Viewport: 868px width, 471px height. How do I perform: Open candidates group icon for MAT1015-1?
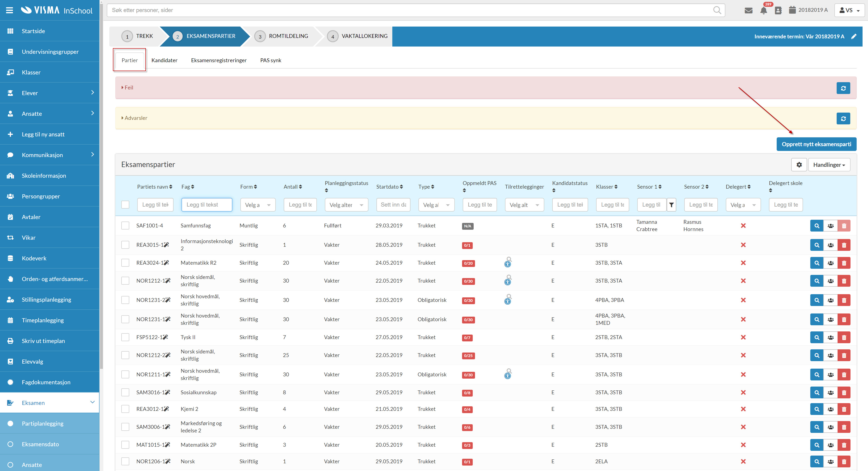click(x=830, y=445)
